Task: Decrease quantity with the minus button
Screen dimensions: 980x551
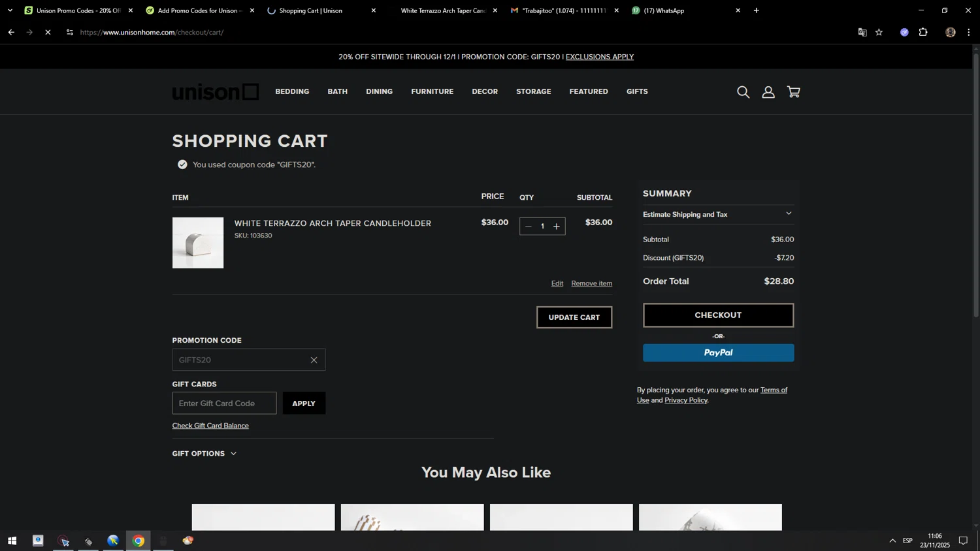Action: point(529,227)
